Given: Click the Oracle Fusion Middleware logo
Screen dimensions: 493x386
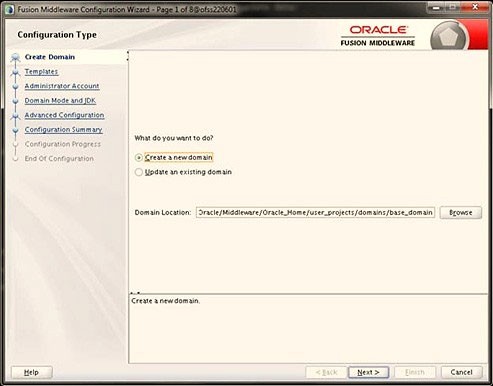Looking at the screenshot, I should (x=378, y=36).
